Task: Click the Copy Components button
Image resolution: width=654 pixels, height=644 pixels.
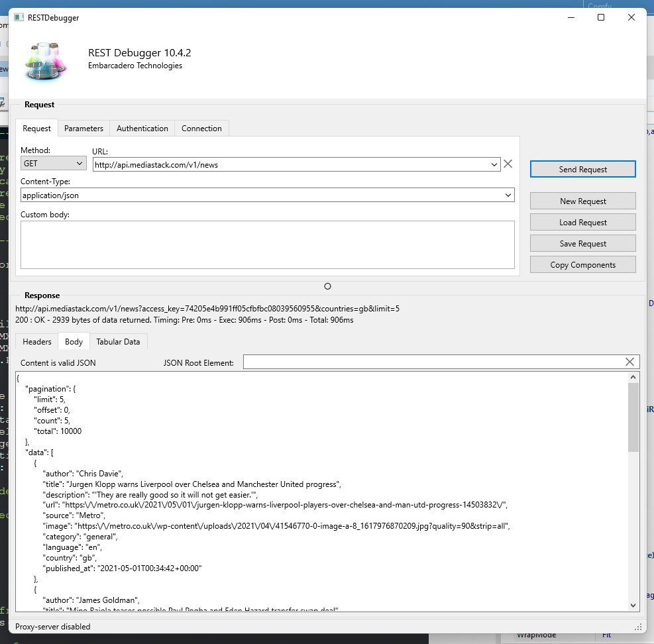Action: (x=582, y=264)
